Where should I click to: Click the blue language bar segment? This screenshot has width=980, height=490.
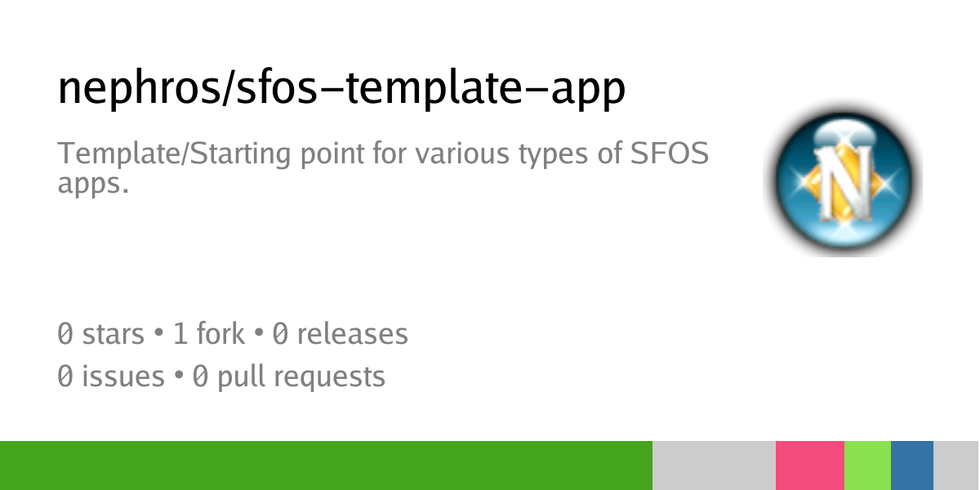tap(911, 465)
